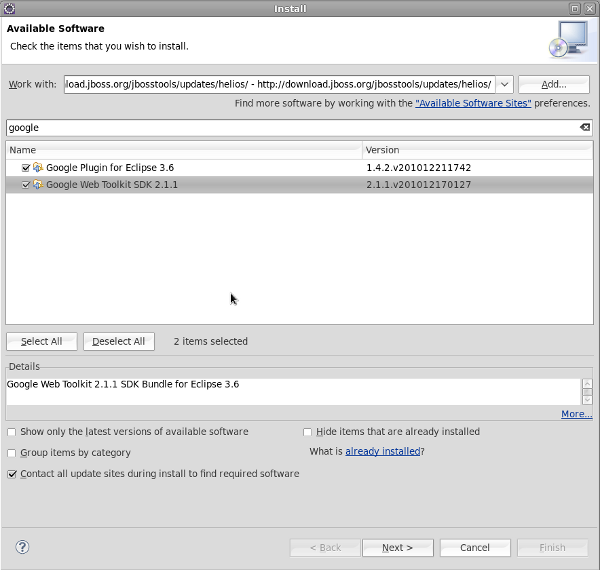Screen dimensions: 600x570
Task: Close the Install dialog window
Action: click(x=590, y=8)
